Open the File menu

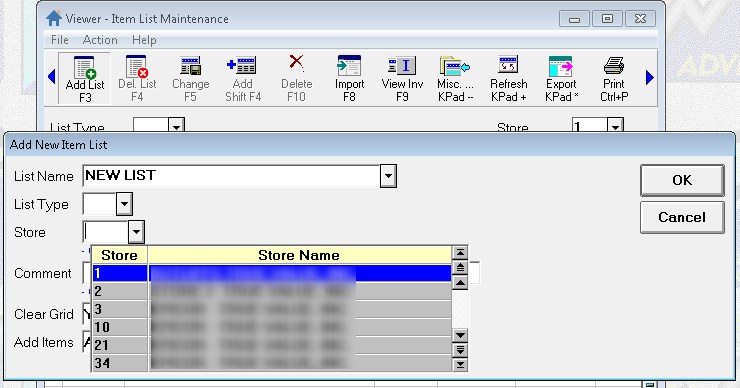click(x=59, y=40)
